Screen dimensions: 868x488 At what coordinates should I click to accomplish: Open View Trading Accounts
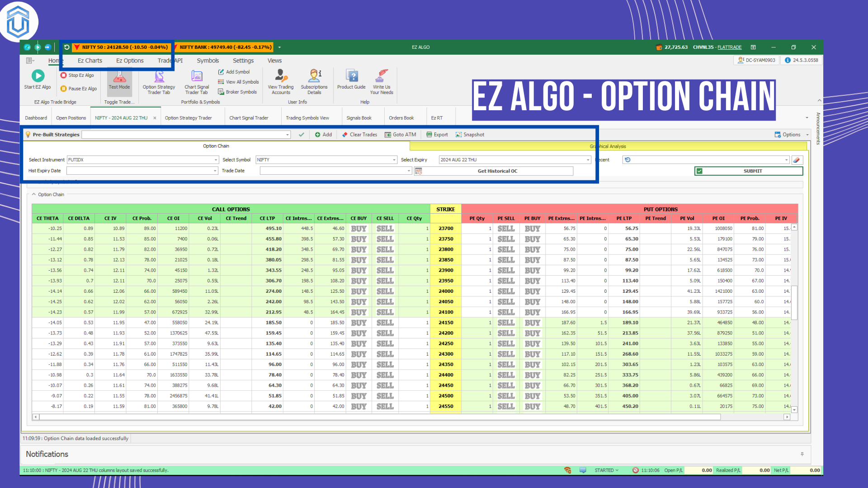(x=281, y=82)
